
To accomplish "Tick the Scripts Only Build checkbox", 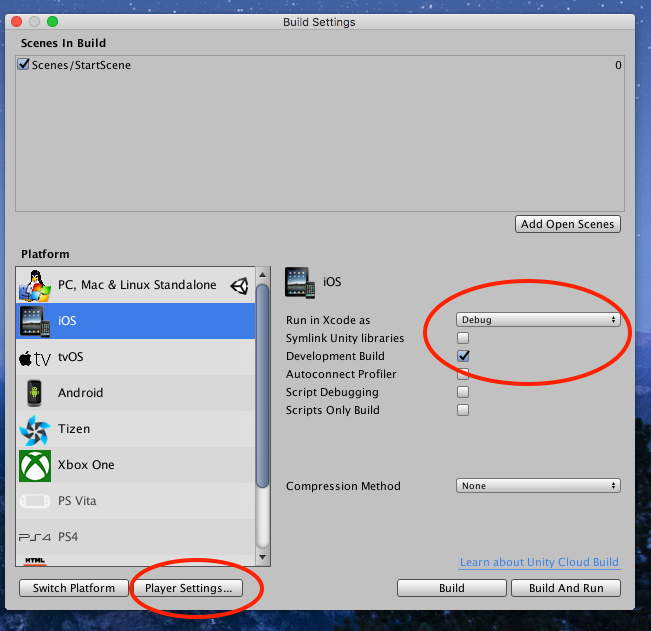I will click(x=463, y=410).
